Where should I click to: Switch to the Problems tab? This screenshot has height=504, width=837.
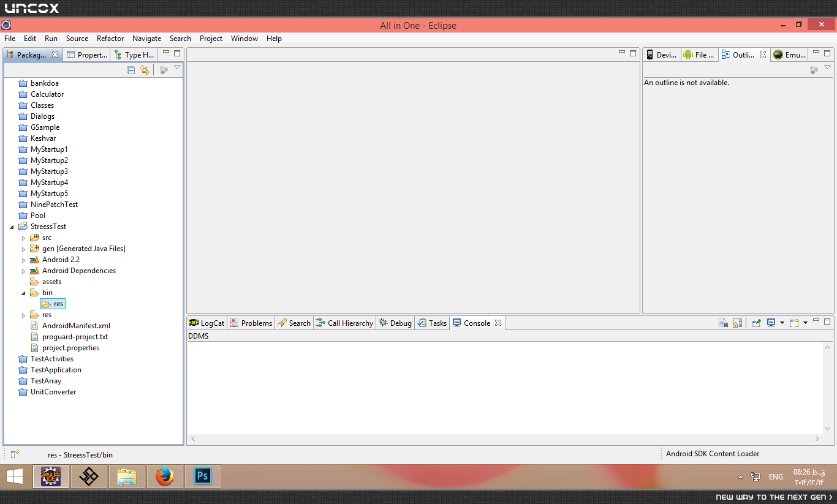pos(251,323)
